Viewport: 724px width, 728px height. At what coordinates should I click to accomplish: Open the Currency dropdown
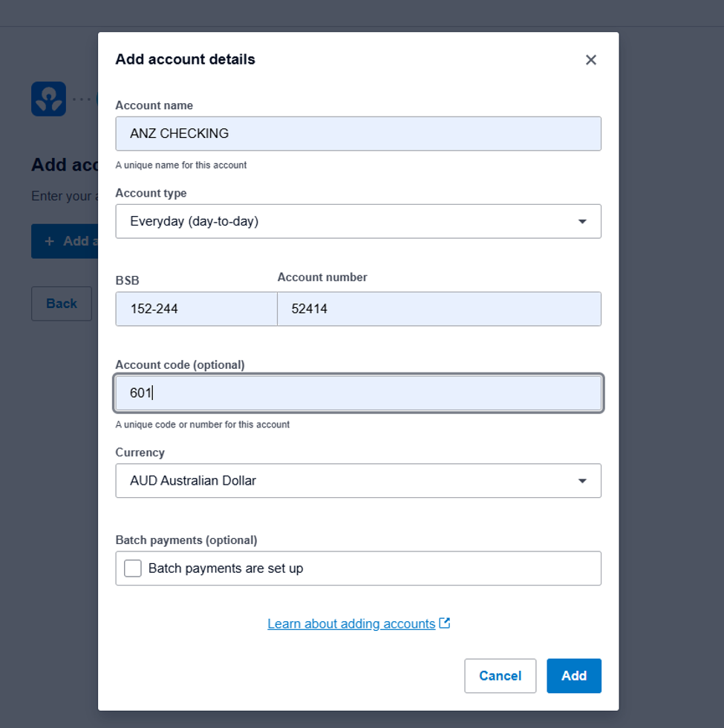[x=358, y=481]
